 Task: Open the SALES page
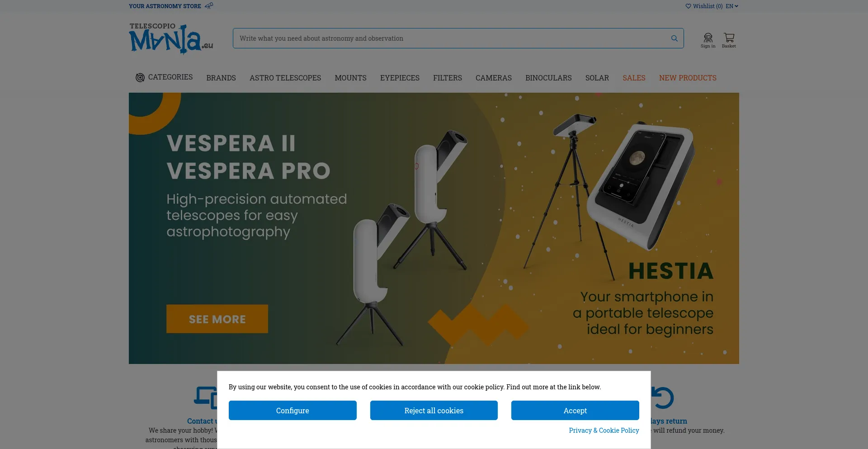tap(634, 78)
